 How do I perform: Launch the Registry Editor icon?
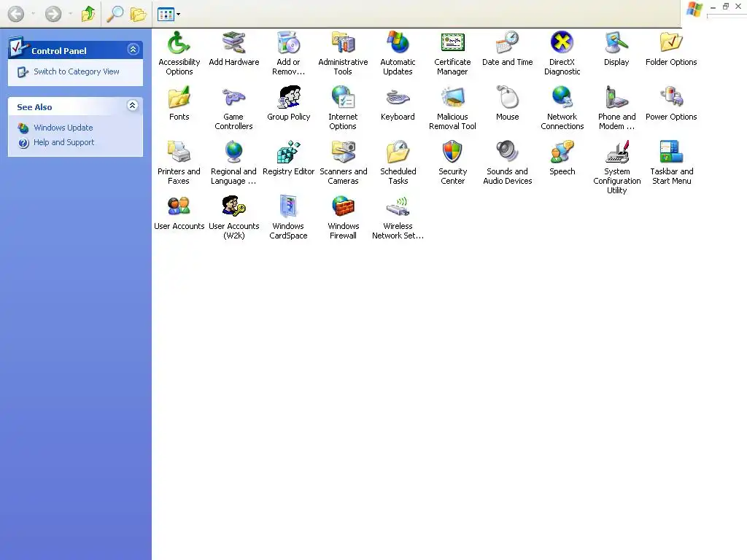(x=288, y=152)
